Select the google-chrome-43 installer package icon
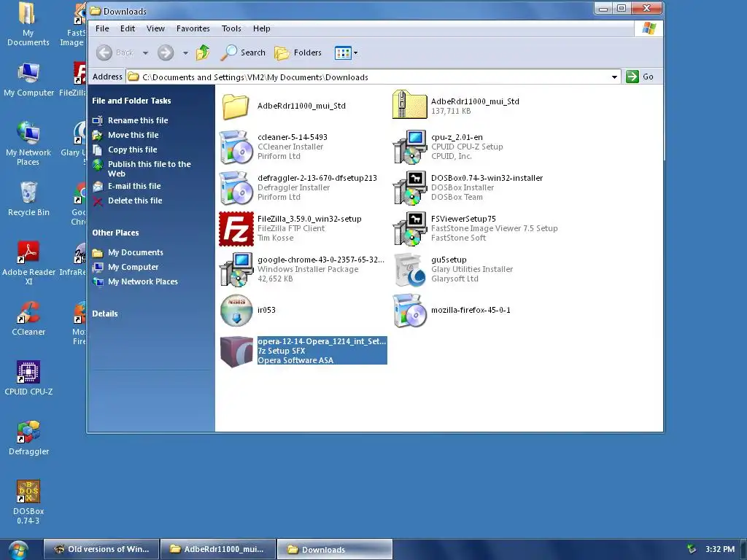Screen dimensions: 747x560 click(236, 270)
